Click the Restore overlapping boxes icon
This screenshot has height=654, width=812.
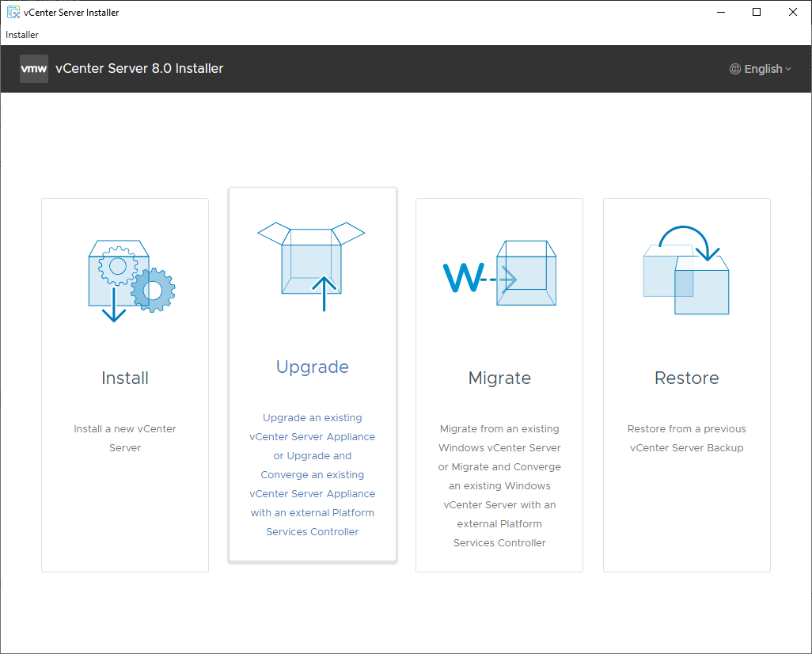pos(686,272)
